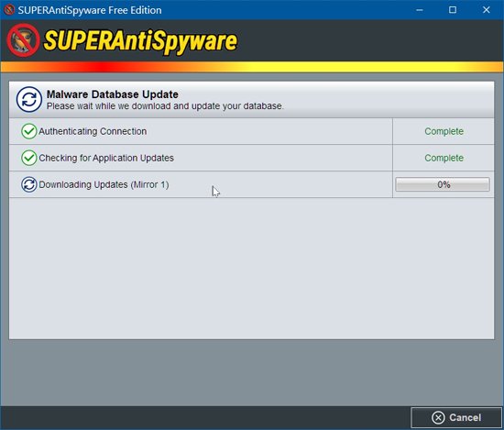The image size is (504, 430).
Task: Maximize the SUPERAntiSpyware window
Action: click(x=453, y=10)
